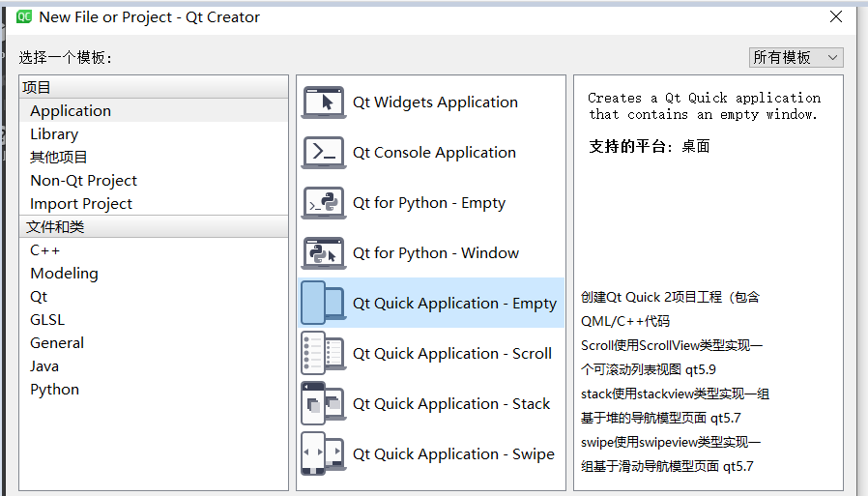This screenshot has width=868, height=496.
Task: Select the Application project category
Action: tap(154, 111)
